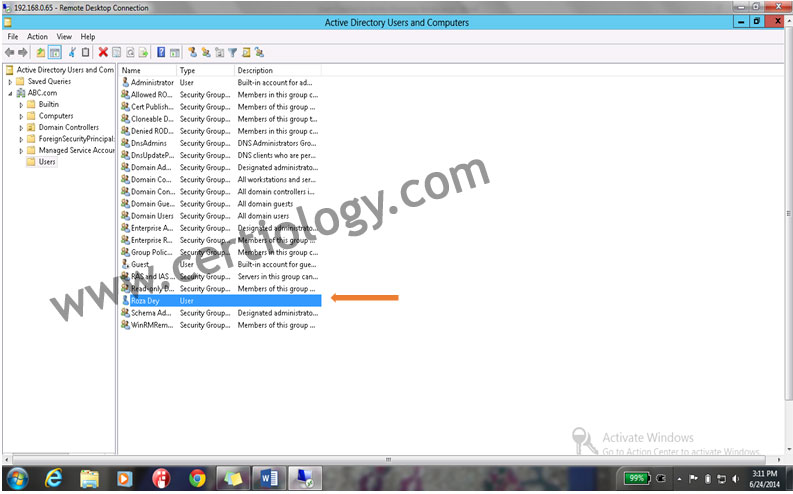Expand the ForeignSecurityPrincipals node arrow
Viewport: 793px width, 494px height.
(21, 140)
